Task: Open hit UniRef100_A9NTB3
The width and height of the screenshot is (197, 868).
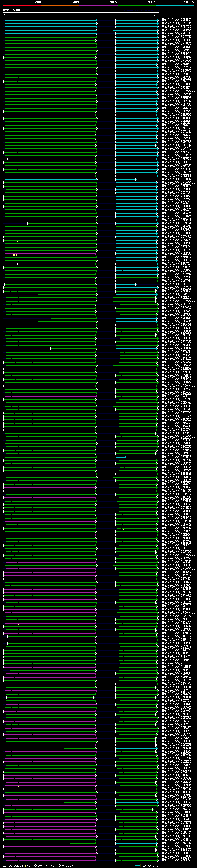Action: tap(177, 33)
